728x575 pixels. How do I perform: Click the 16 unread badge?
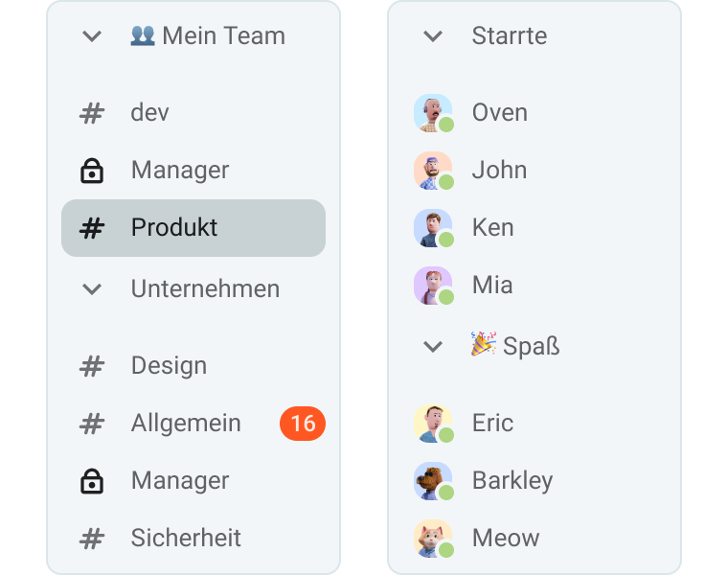pos(303,423)
